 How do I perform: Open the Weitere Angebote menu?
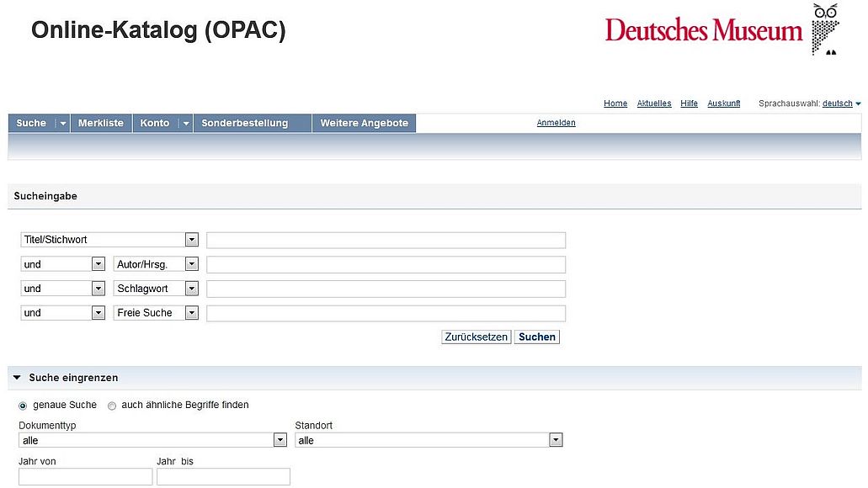tap(364, 123)
